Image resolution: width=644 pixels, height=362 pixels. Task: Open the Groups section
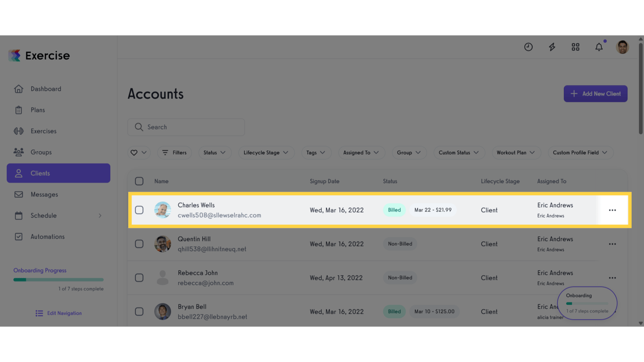pos(41,152)
